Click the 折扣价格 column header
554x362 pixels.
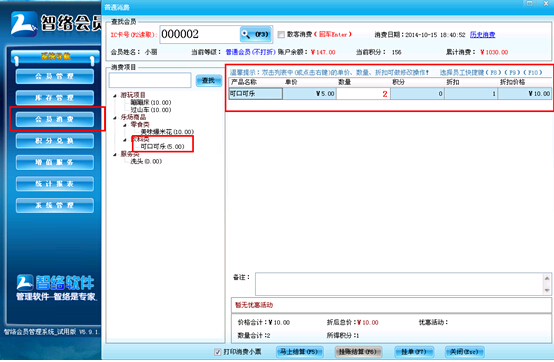(525, 82)
